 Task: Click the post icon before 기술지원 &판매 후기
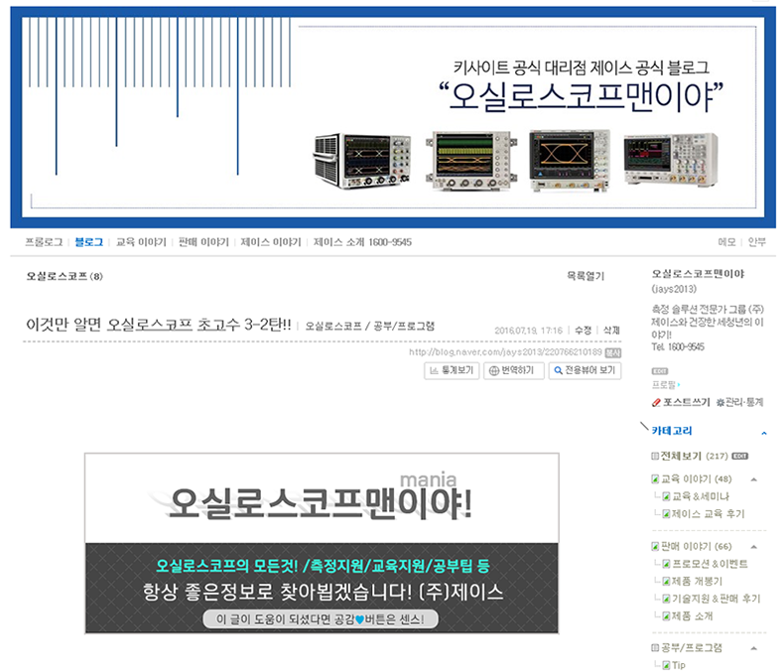[x=666, y=599]
